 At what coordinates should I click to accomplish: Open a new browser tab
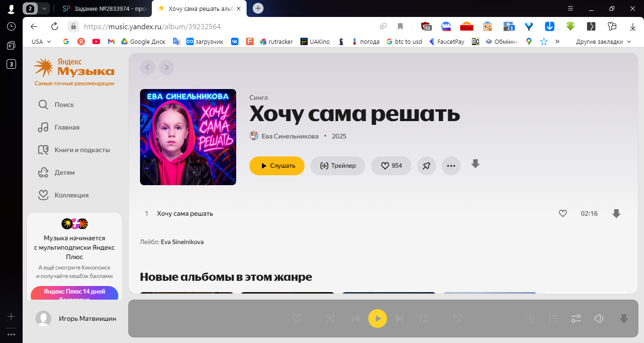pos(258,8)
